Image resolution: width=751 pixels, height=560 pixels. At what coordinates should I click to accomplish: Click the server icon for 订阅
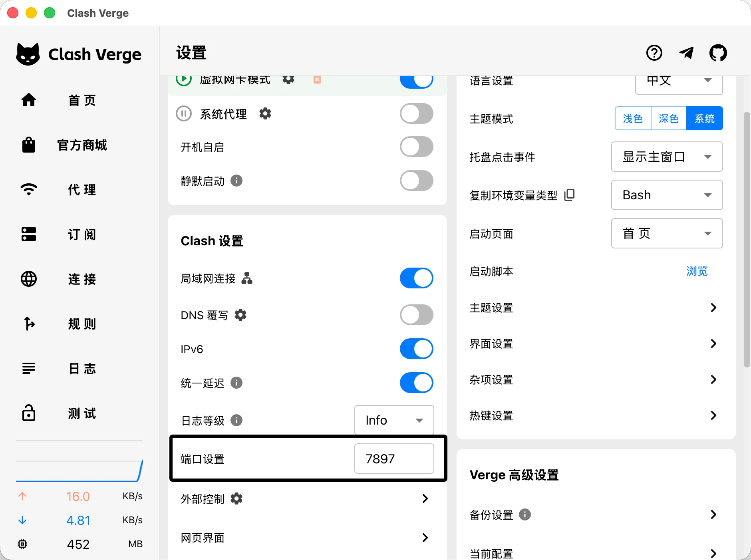tap(29, 234)
